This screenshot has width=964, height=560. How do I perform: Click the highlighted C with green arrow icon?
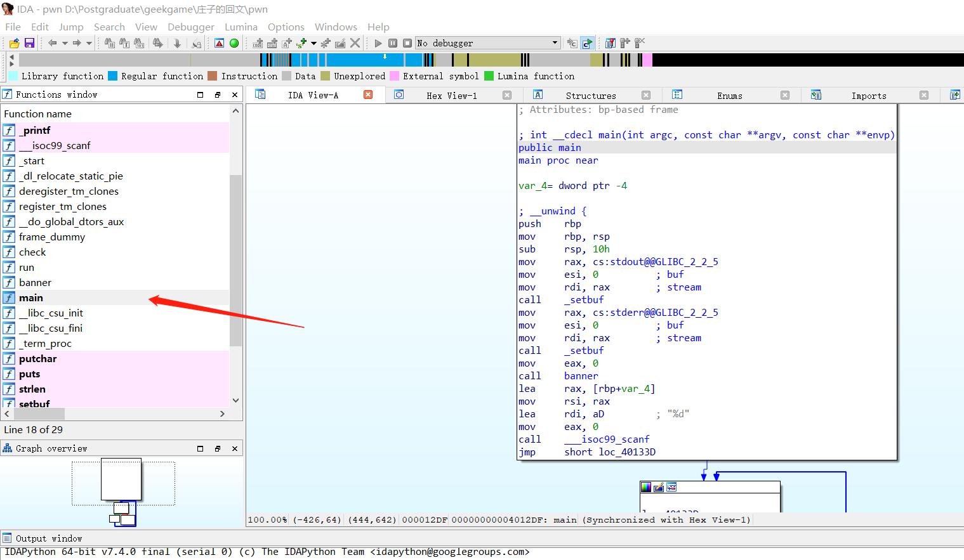pyautogui.click(x=588, y=43)
